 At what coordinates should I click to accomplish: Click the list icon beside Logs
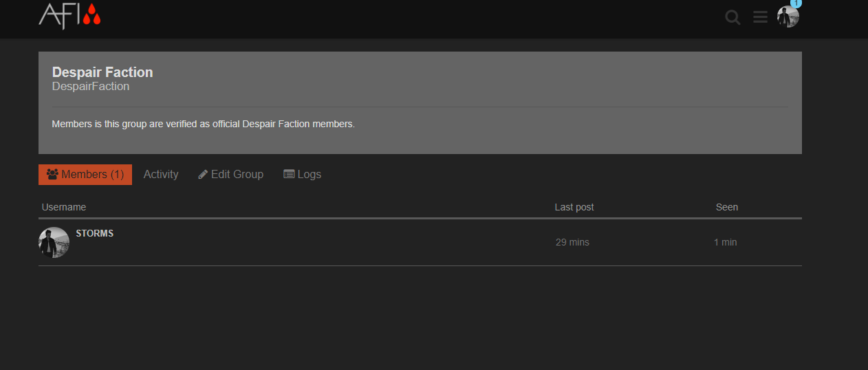point(289,174)
